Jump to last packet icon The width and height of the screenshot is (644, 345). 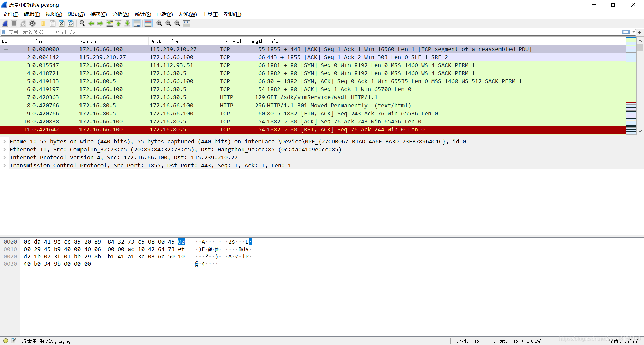[127, 23]
